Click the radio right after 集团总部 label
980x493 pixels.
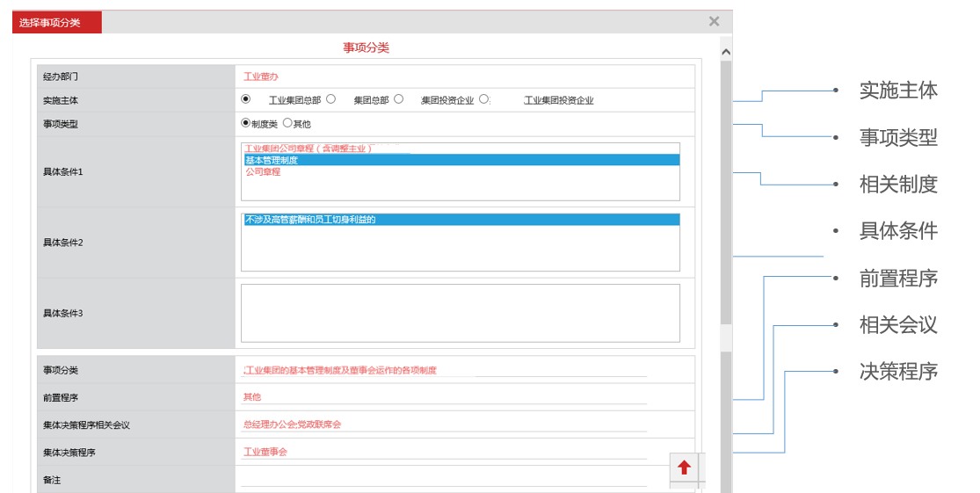click(399, 99)
